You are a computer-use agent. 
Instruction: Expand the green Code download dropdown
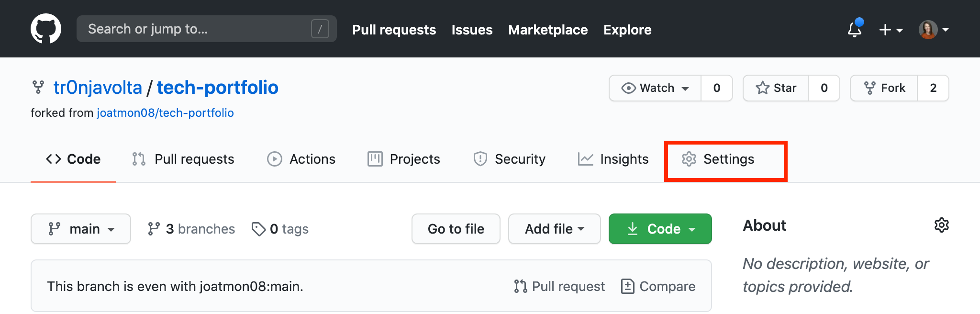click(660, 229)
